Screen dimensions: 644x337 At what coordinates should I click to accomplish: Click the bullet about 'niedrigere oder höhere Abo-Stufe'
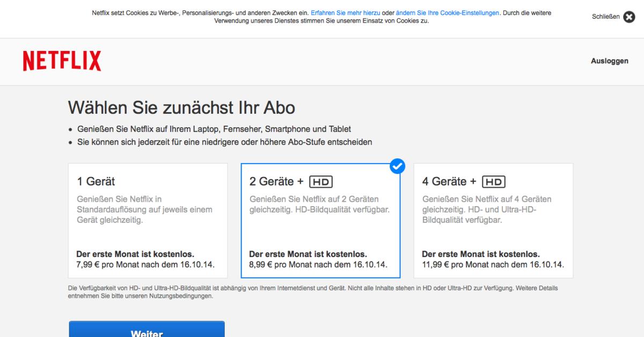225,142
